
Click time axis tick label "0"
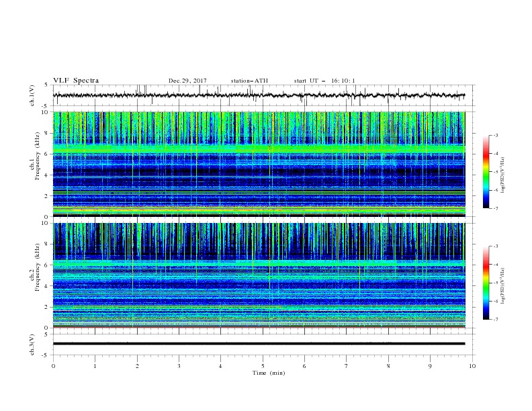point(53,366)
